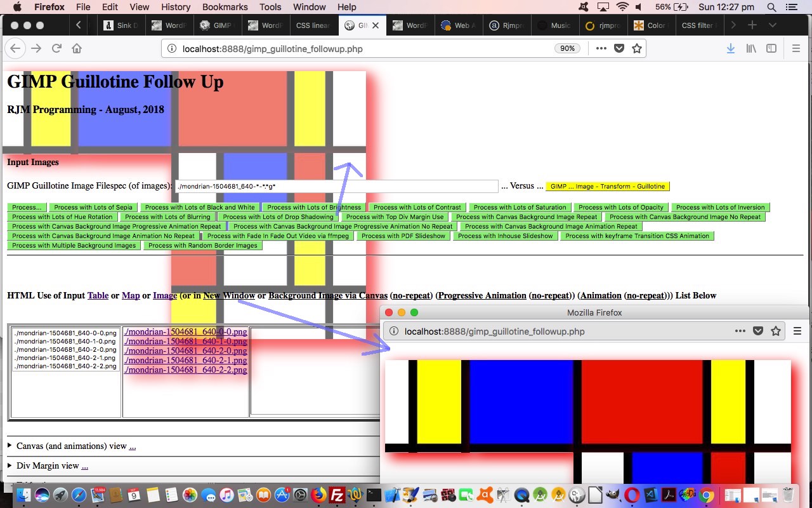Click the Wi-Fi status icon

tap(622, 7)
